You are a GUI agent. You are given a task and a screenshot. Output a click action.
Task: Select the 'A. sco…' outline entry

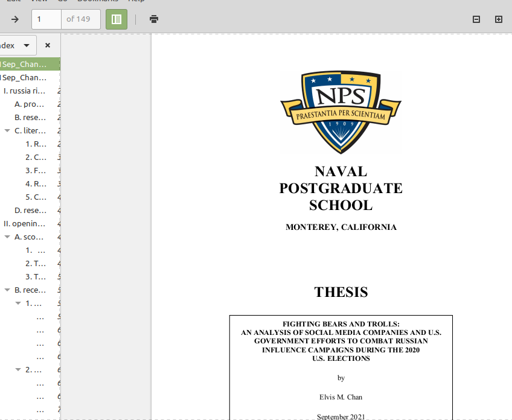tap(29, 237)
